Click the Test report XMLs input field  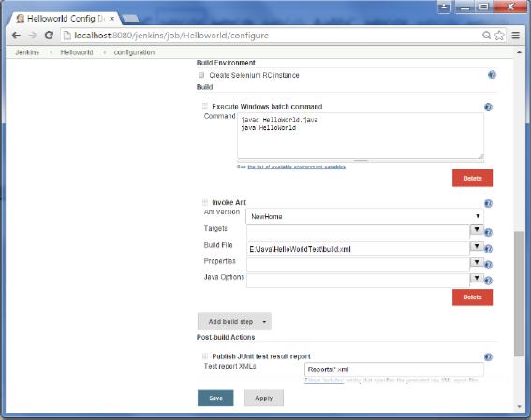pos(394,369)
